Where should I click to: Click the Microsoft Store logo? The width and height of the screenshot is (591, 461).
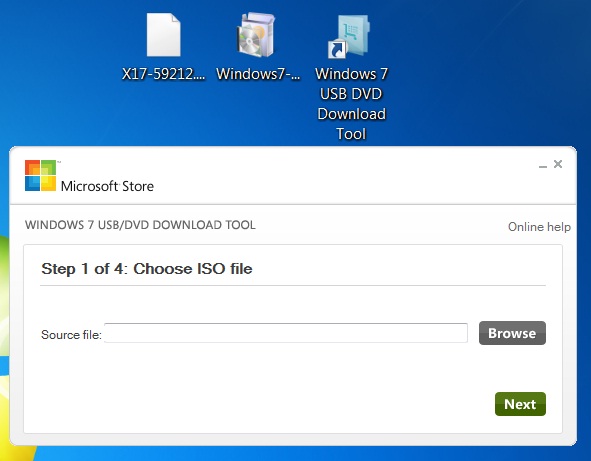[x=41, y=175]
